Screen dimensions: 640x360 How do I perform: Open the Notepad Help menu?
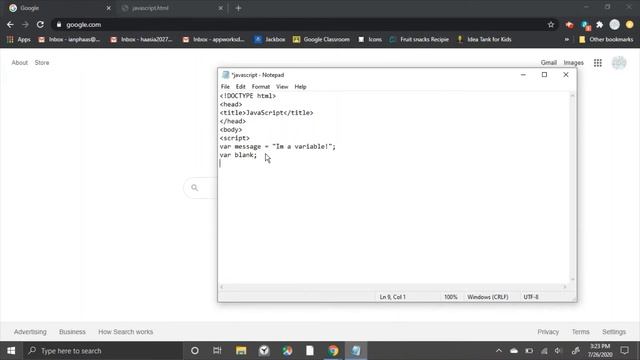pos(300,87)
